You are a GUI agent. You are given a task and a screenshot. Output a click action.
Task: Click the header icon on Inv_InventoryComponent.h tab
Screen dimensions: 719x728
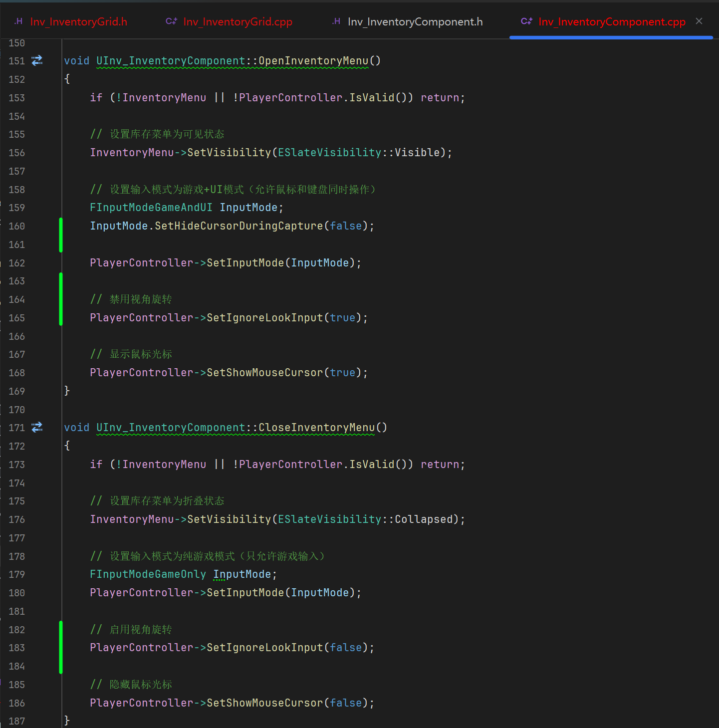click(336, 21)
